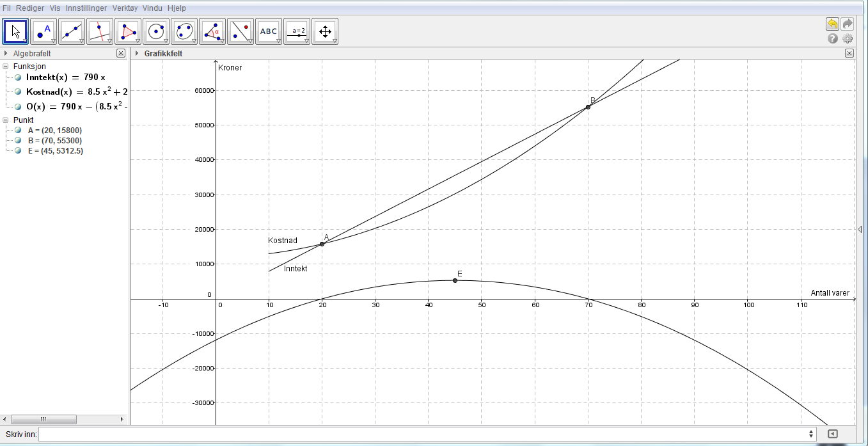The image size is (868, 446).
Task: Open the Innstillinger menu
Action: pyautogui.click(x=86, y=8)
